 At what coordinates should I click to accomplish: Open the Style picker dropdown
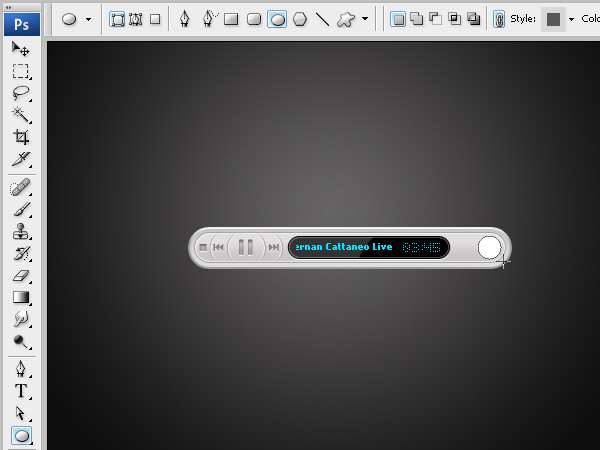571,19
